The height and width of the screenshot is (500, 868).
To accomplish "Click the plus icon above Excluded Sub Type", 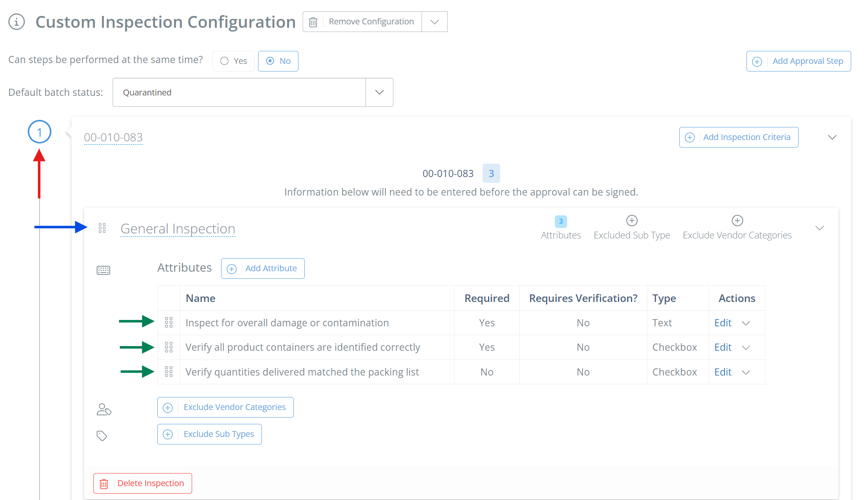I will [632, 220].
